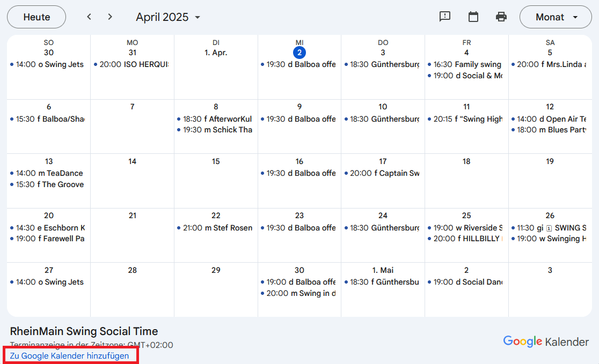599x364 pixels.
Task: Open the 11:30 SWING event on April 26
Action: pos(550,228)
